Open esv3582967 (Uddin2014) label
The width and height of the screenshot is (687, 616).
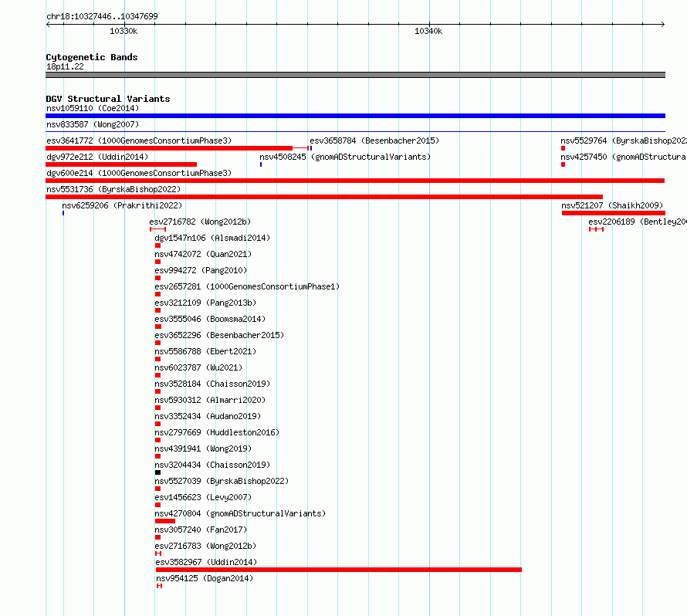point(206,562)
